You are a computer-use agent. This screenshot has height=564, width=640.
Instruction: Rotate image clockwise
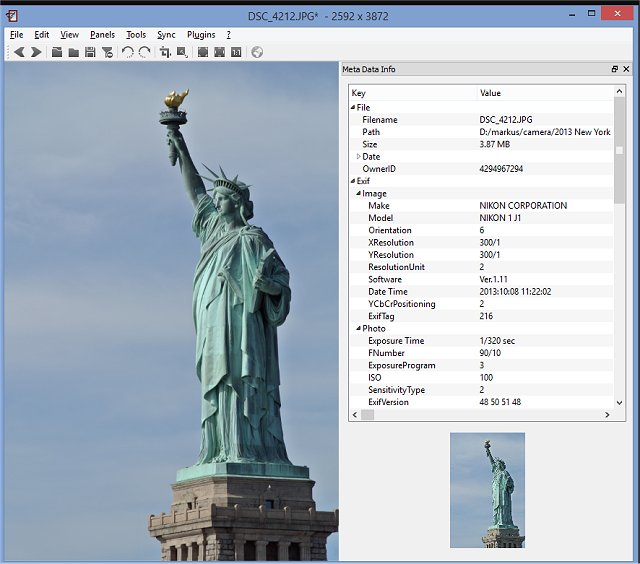(x=144, y=52)
